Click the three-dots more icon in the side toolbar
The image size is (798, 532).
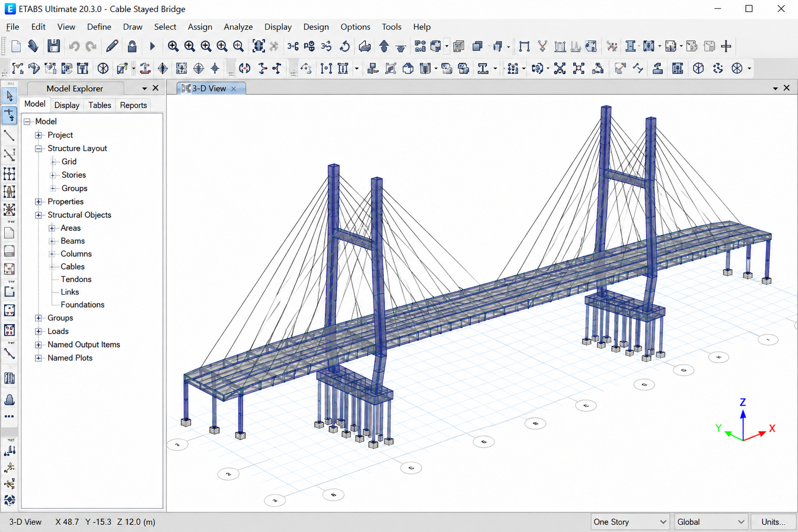9,416
